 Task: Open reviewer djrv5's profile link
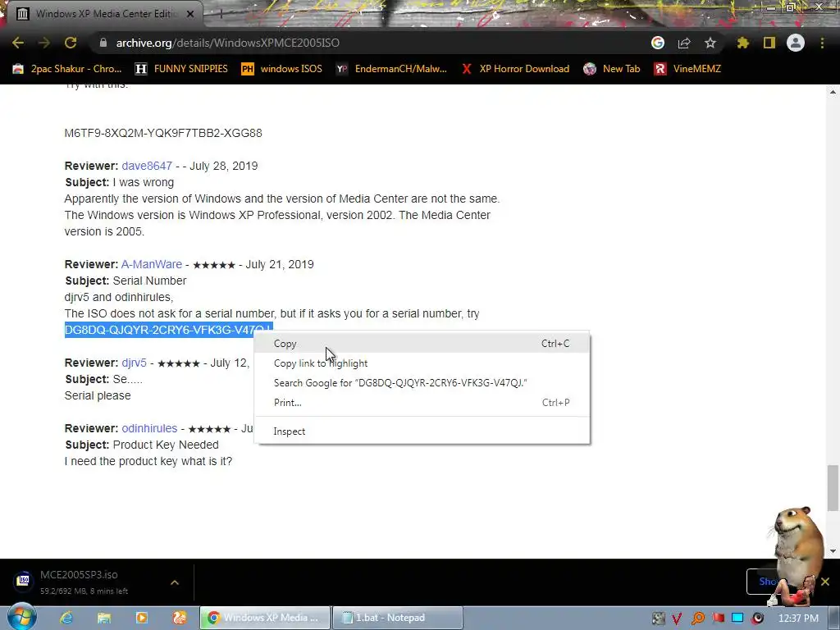(134, 363)
